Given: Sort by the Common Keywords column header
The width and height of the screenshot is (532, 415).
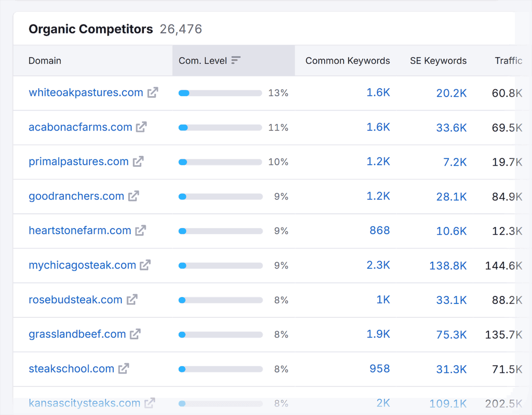Looking at the screenshot, I should (348, 60).
